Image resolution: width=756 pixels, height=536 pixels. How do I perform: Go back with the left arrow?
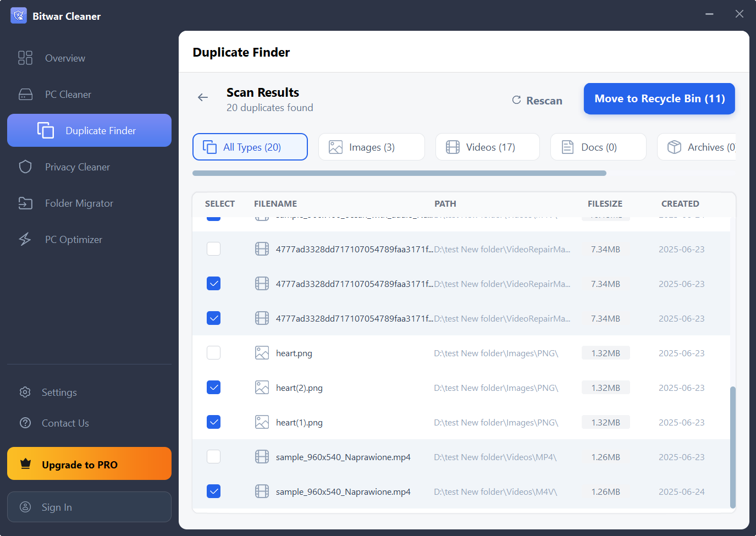tap(203, 97)
